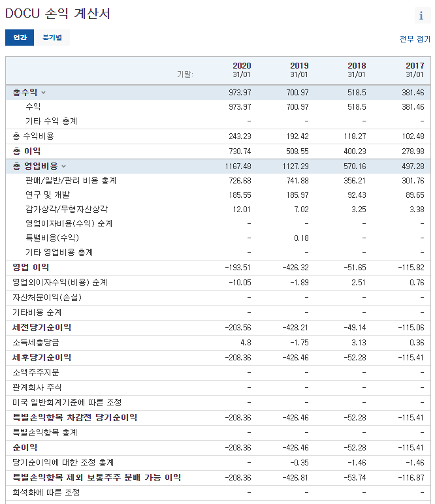The height and width of the screenshot is (504, 435).
Task: Click the 2020 감가상각 value 12.01
Action: [242, 210]
